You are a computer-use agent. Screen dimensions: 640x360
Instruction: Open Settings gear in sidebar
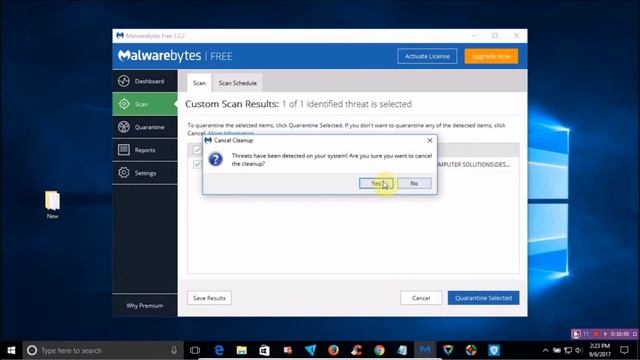click(145, 173)
